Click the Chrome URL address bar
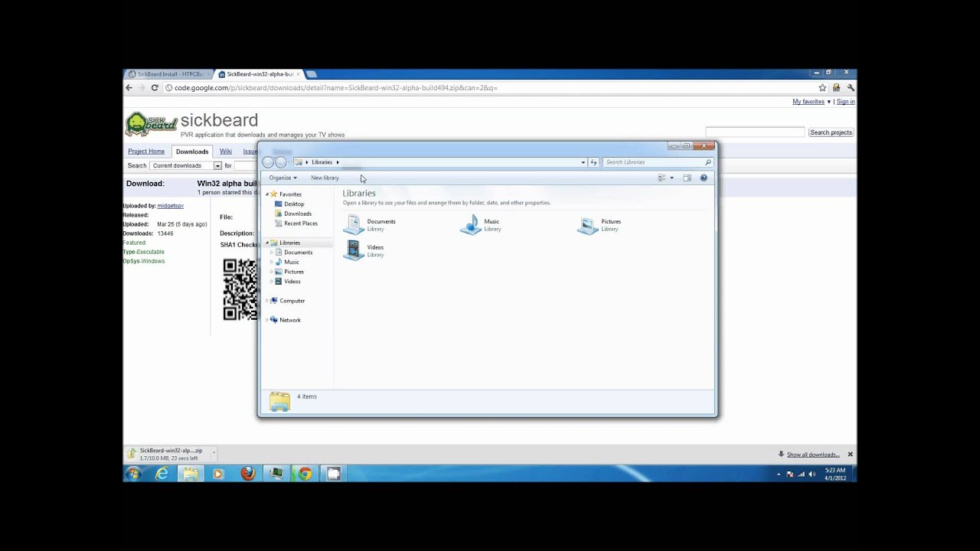980x551 pixels. 490,87
